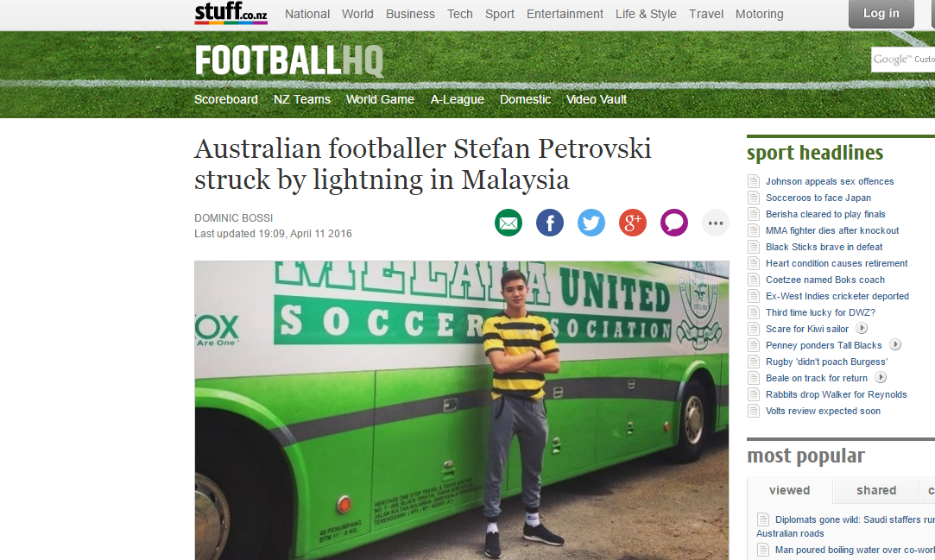Open the Melaka United bus article photo
The image size is (935, 560).
coord(462,411)
